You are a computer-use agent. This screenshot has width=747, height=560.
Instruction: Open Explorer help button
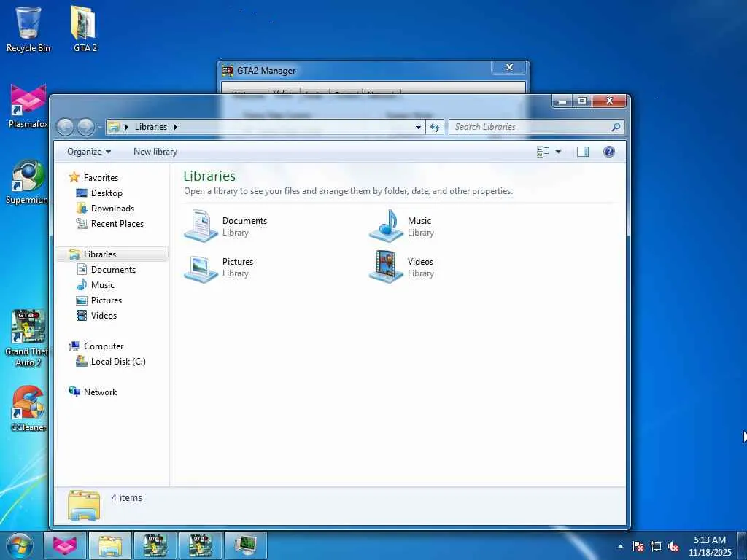[x=609, y=152]
